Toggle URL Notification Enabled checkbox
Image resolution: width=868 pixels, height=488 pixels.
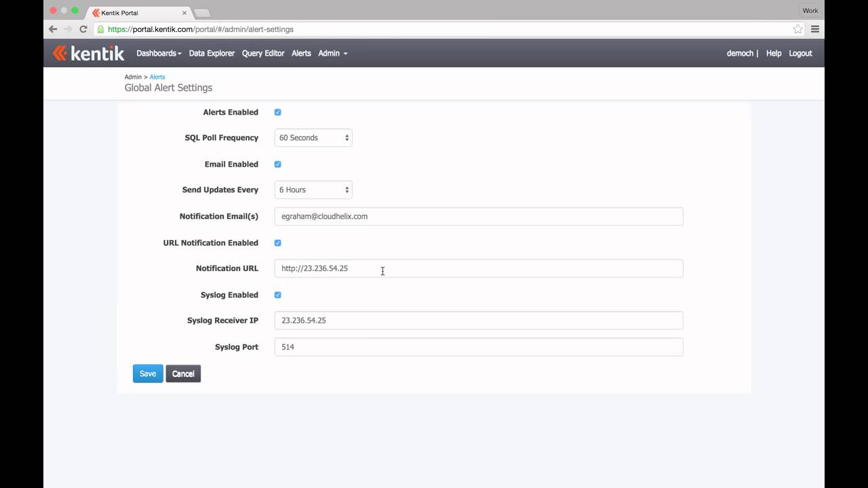(277, 243)
